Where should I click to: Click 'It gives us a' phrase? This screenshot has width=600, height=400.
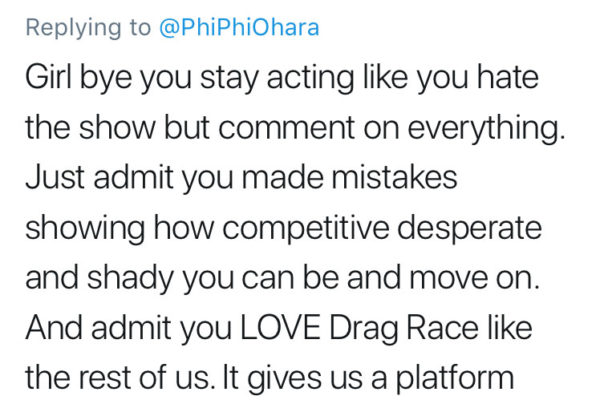click(x=305, y=379)
